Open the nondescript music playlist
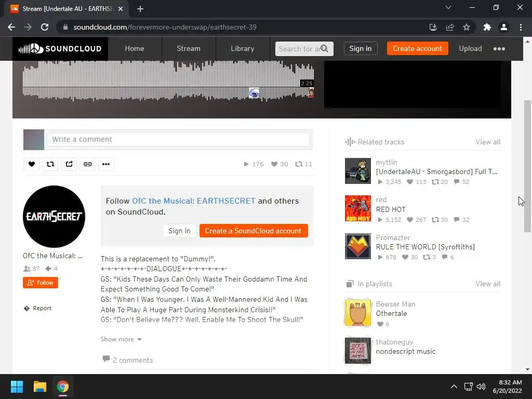This screenshot has height=399, width=532. click(x=405, y=352)
